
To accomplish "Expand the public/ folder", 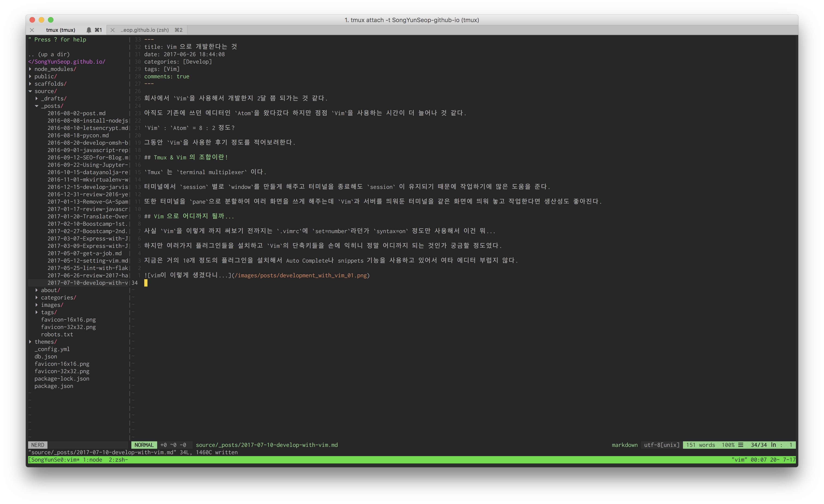I will tap(30, 76).
